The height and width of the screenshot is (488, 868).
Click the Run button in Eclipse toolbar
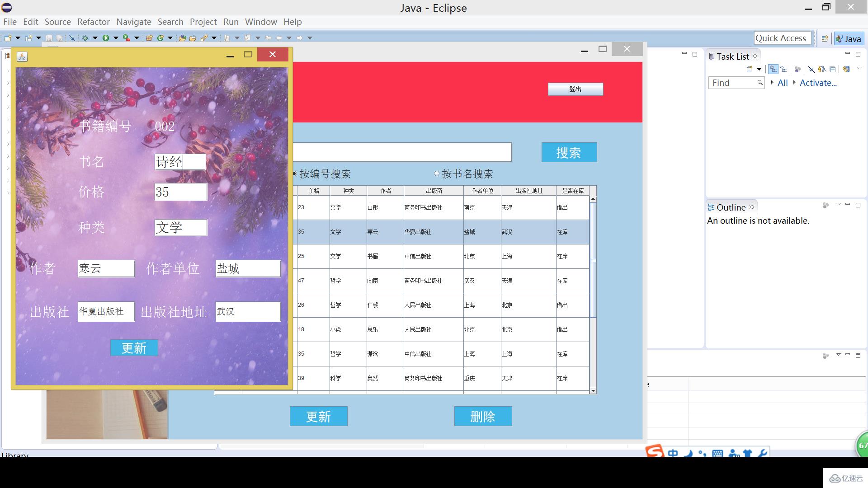(105, 37)
